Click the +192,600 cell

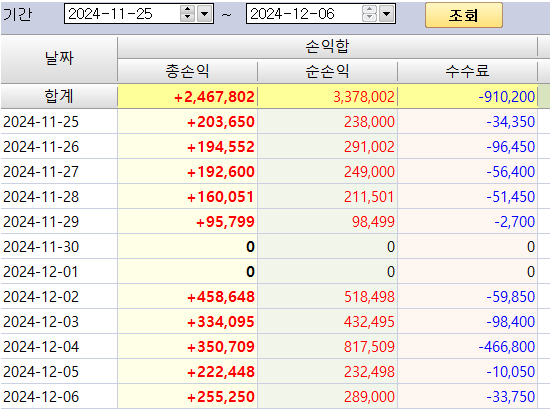pos(187,172)
